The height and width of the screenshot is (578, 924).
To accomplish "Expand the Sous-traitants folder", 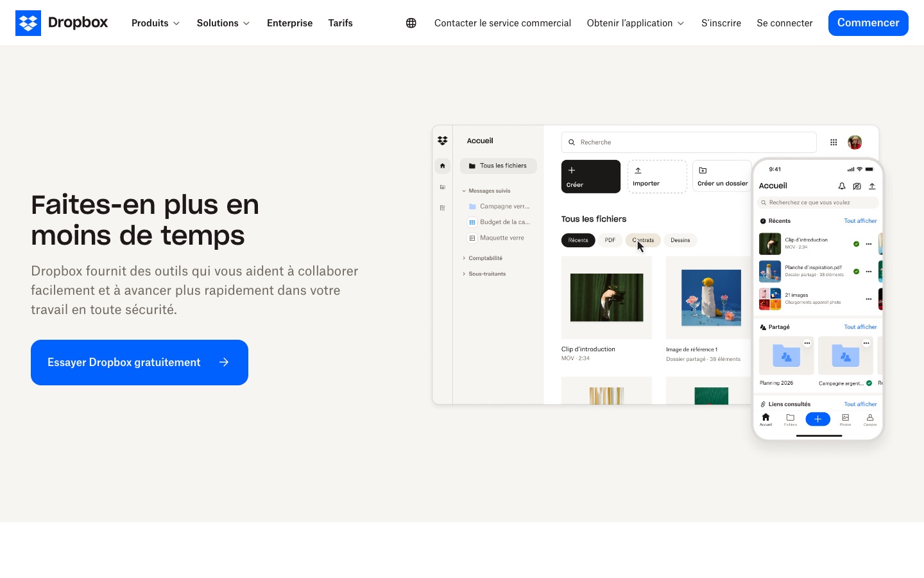I will (484, 274).
